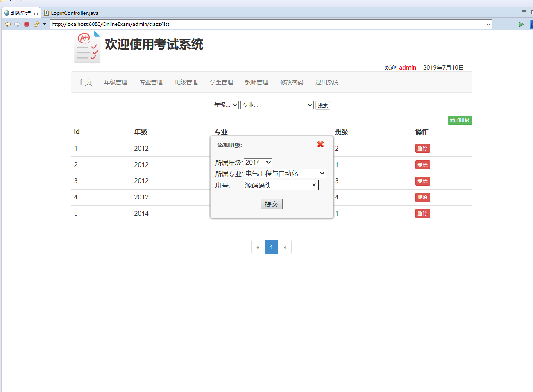This screenshot has height=392, width=533.
Task: Open the 年级 filter dropdown
Action: (225, 105)
